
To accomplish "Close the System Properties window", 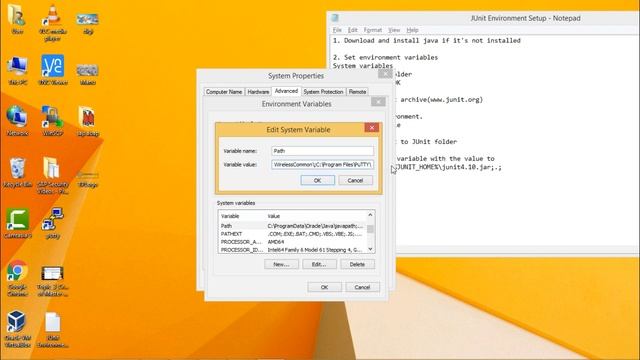I will click(385, 74).
